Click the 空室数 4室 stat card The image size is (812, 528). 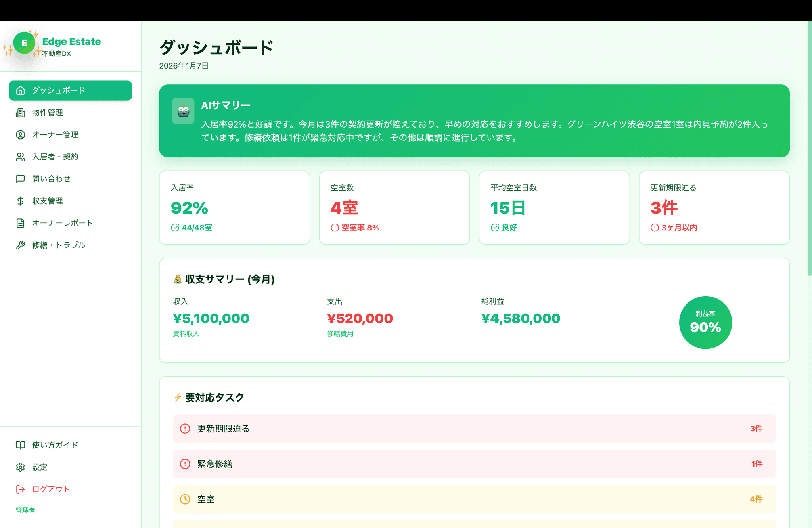(394, 208)
